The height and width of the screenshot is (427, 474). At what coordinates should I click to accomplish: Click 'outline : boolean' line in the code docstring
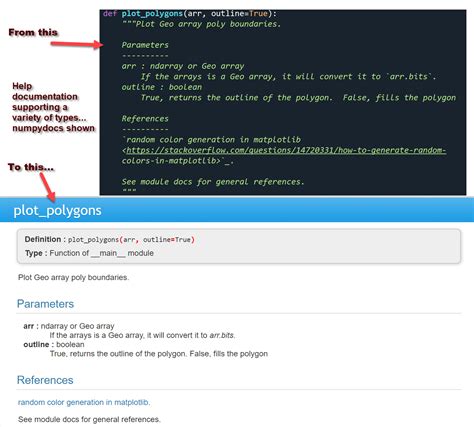(162, 87)
